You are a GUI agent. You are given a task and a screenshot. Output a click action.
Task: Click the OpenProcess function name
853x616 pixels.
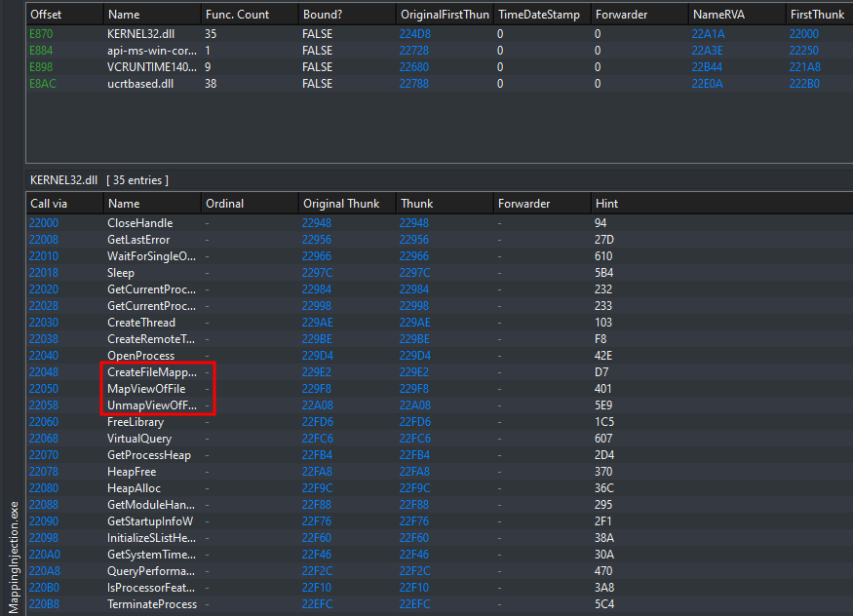tap(140, 356)
